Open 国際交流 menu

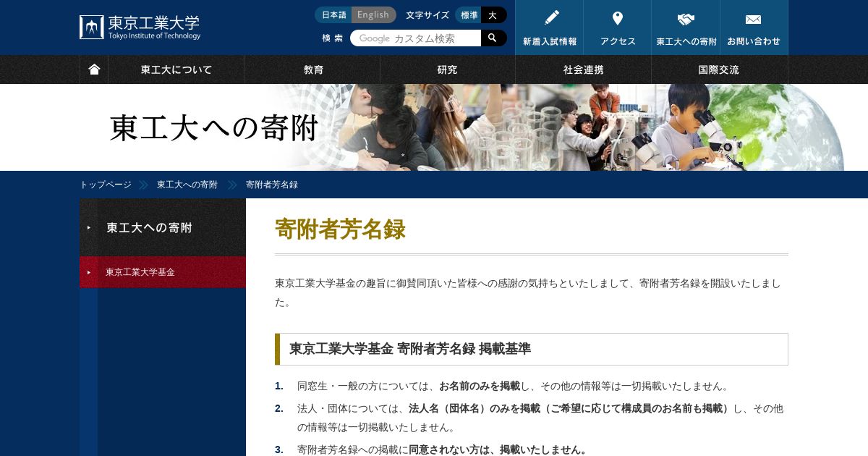point(719,69)
